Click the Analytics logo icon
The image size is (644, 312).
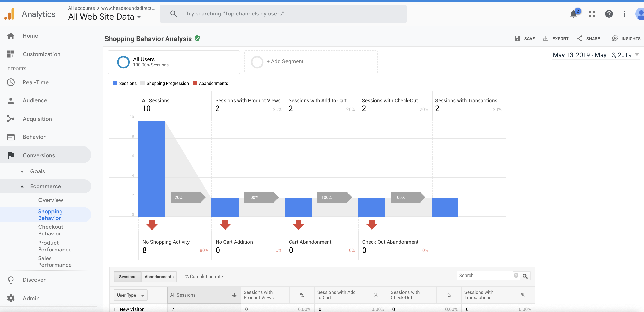[x=10, y=14]
